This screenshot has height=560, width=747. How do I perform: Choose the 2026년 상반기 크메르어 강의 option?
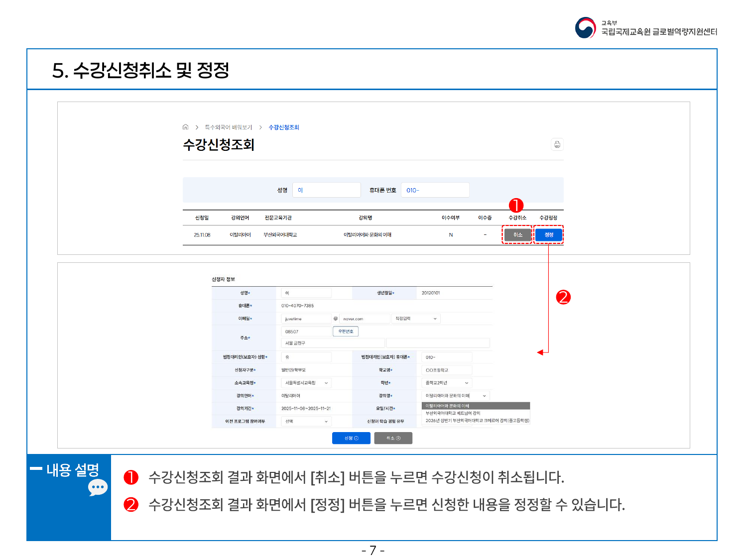click(x=477, y=421)
